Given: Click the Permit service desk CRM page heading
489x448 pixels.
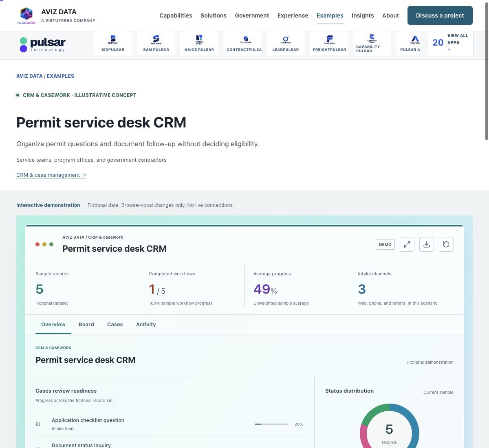Looking at the screenshot, I should pyautogui.click(x=101, y=123).
